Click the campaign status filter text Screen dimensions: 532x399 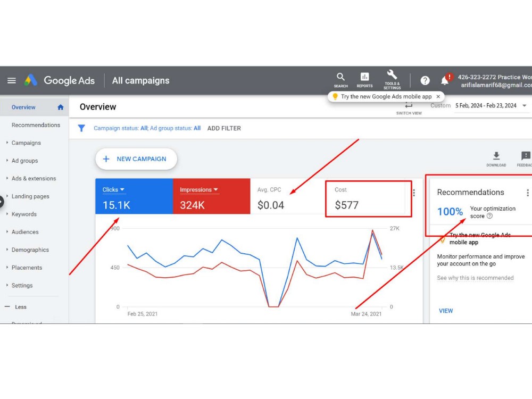point(147,128)
